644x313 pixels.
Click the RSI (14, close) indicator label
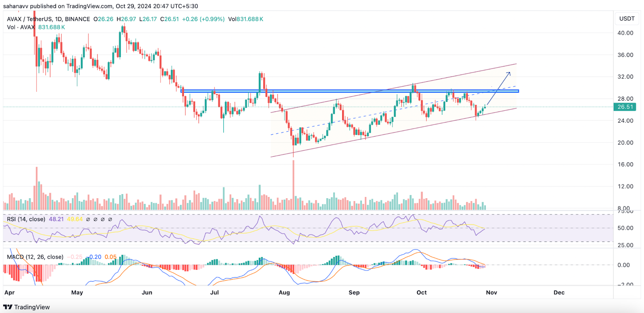(x=26, y=219)
